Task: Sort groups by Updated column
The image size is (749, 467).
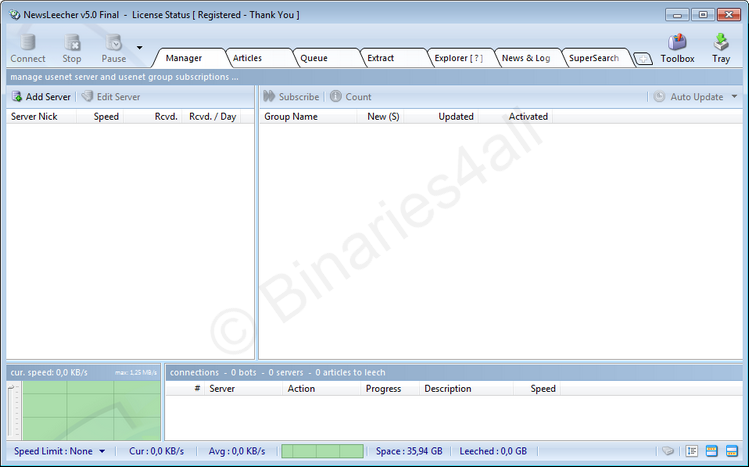Action: tap(441, 117)
